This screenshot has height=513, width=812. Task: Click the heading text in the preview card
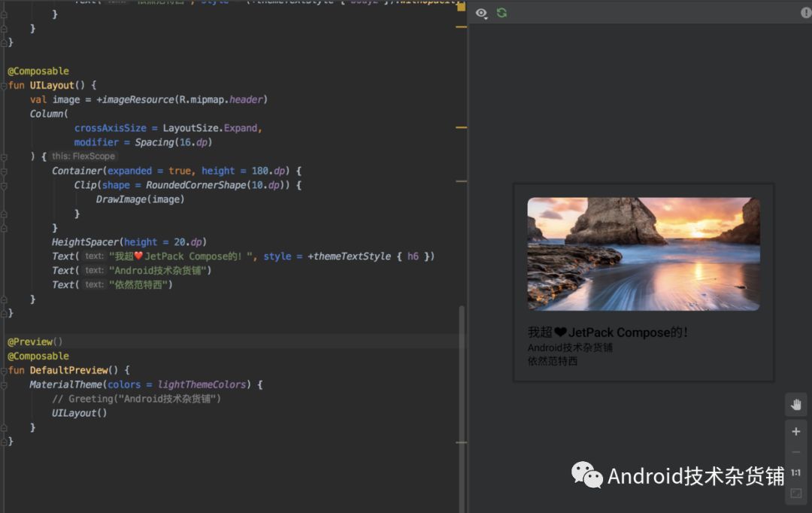pyautogui.click(x=607, y=332)
